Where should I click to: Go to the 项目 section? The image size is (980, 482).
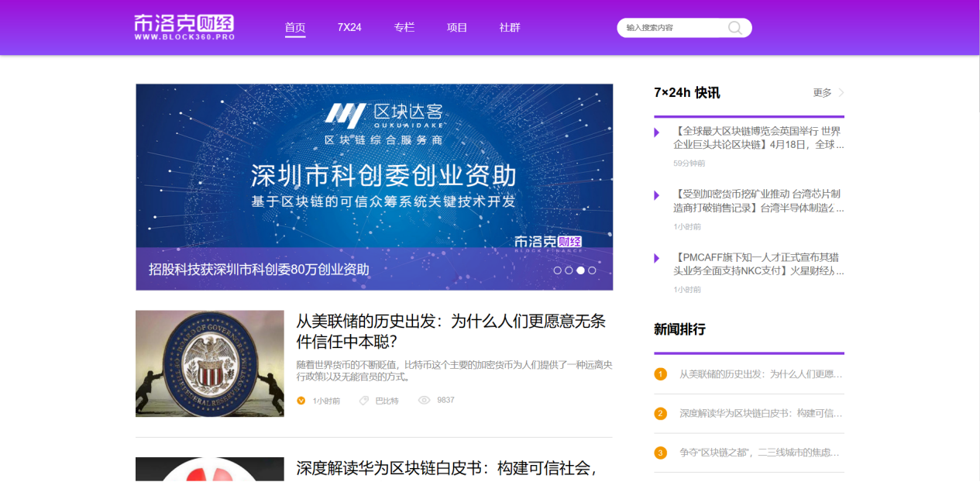point(457,27)
